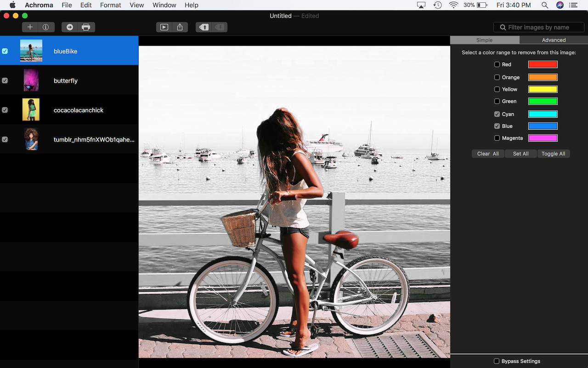Click the AirPlay display menu bar icon
Viewport: 588px width, 368px height.
click(421, 5)
